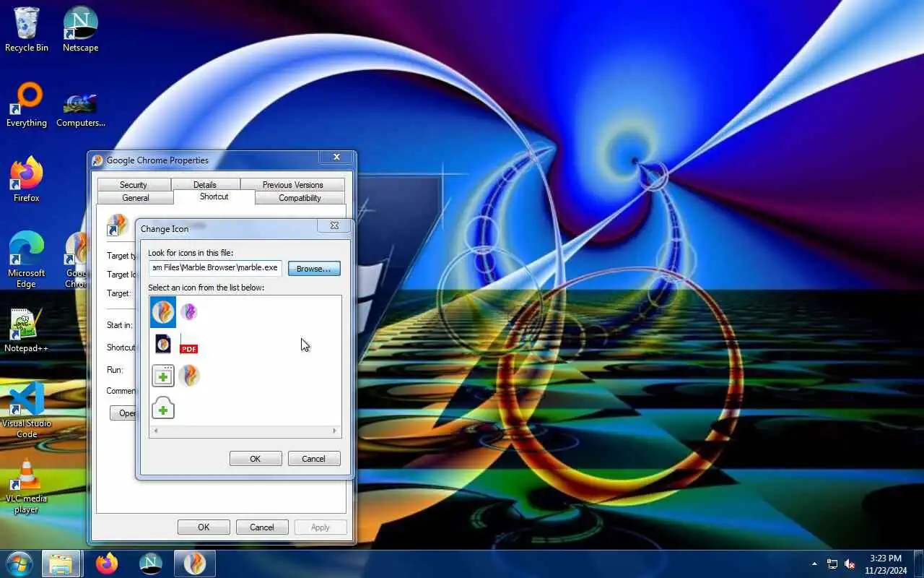Open the Windows Start orb
Viewport: 924px width, 578px height.
pos(19,564)
